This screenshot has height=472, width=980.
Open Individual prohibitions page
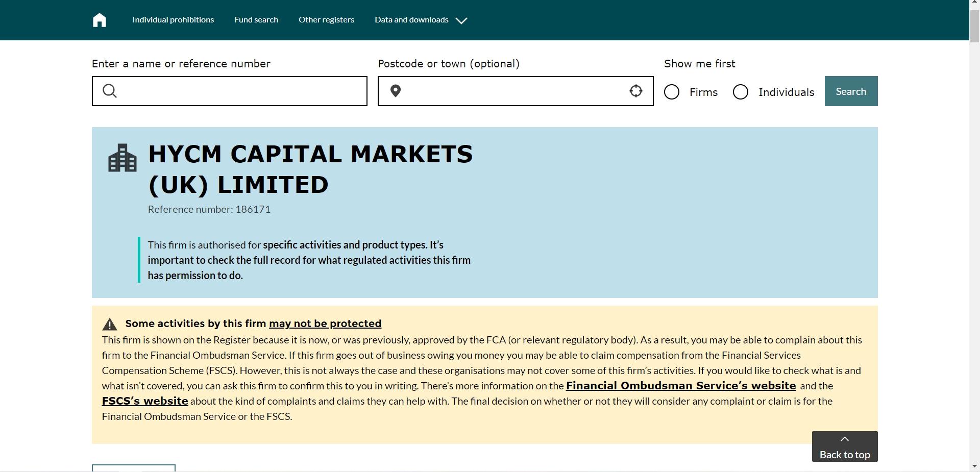[x=173, y=20]
